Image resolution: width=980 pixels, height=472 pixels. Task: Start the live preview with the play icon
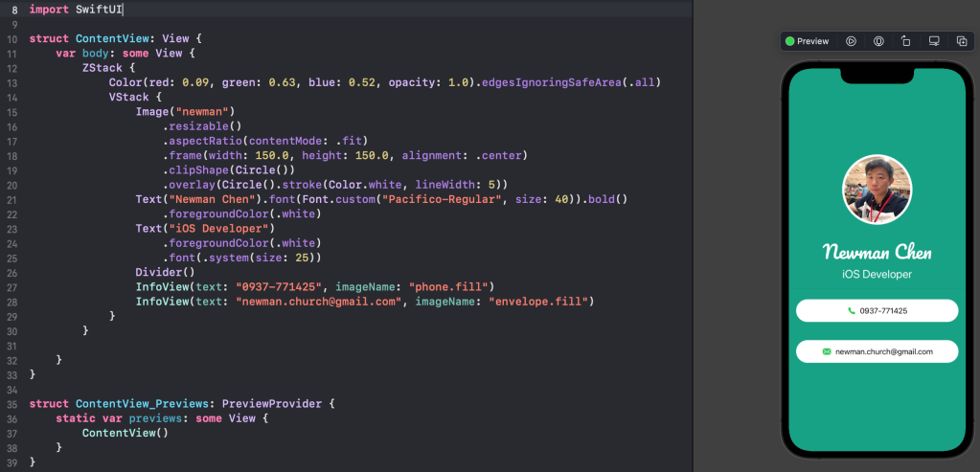(x=851, y=41)
